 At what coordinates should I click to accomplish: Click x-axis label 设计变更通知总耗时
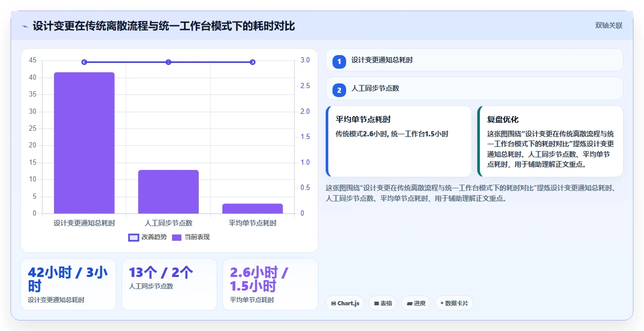pos(84,223)
